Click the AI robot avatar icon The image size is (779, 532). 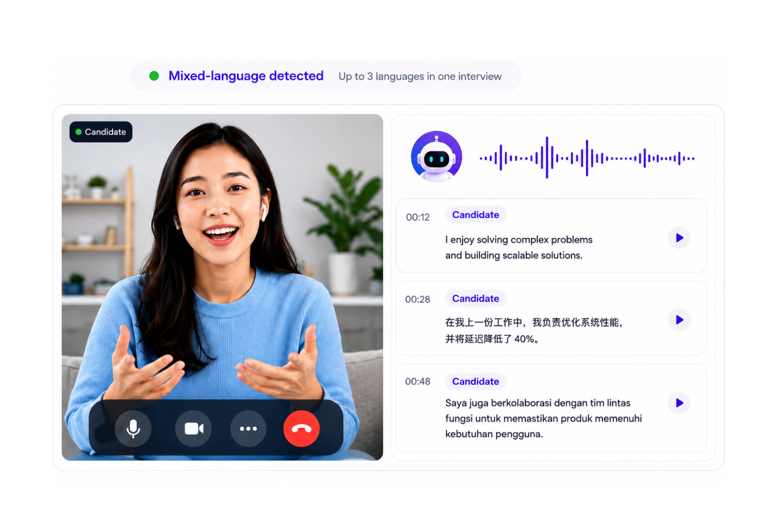[436, 157]
